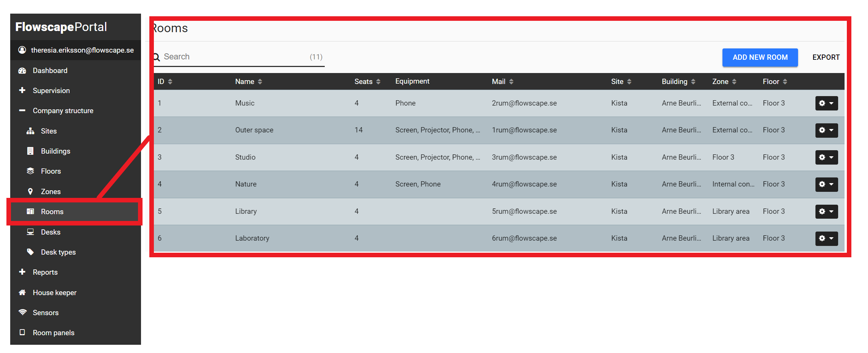
Task: Sort rooms by Zone column arrows
Action: (734, 81)
